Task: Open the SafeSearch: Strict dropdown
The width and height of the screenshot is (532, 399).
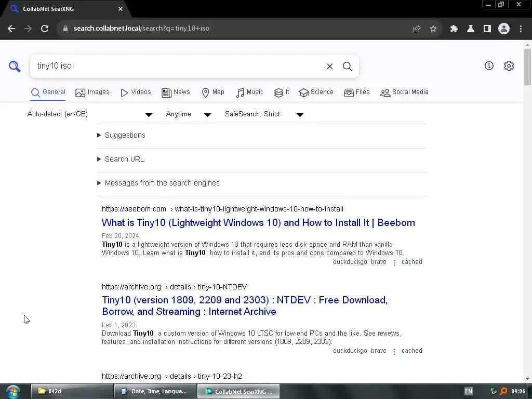Action: [x=264, y=114]
